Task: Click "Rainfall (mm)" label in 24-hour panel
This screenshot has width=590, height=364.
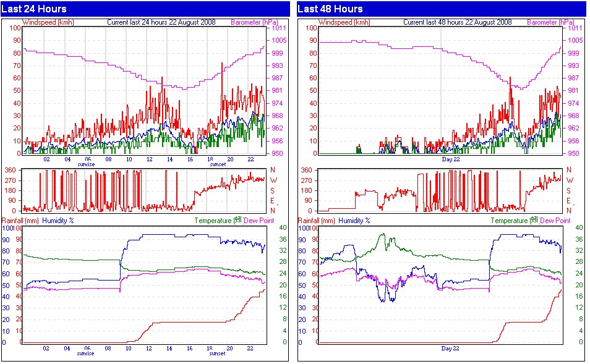Action: pos(20,221)
